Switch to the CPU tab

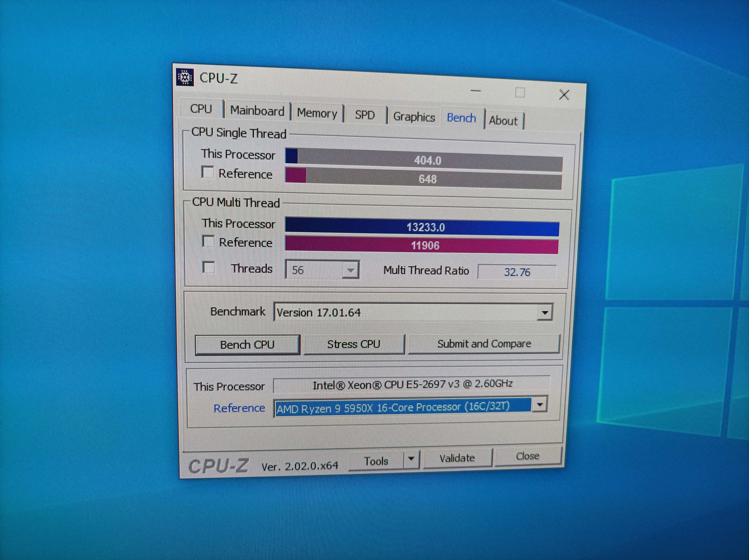(201, 109)
